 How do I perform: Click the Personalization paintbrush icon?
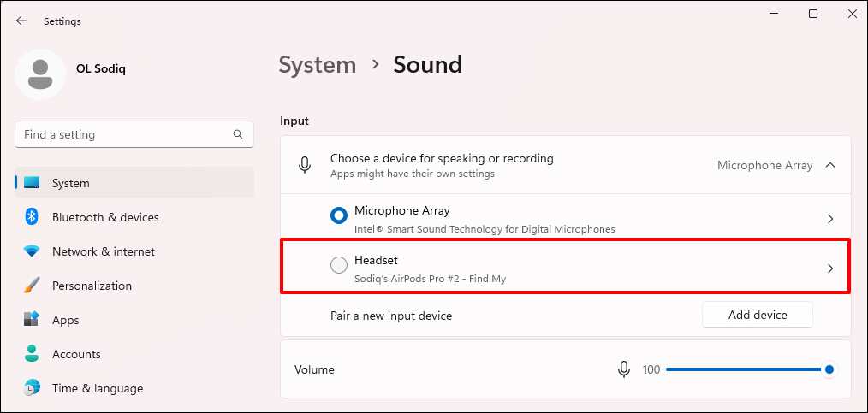click(32, 286)
